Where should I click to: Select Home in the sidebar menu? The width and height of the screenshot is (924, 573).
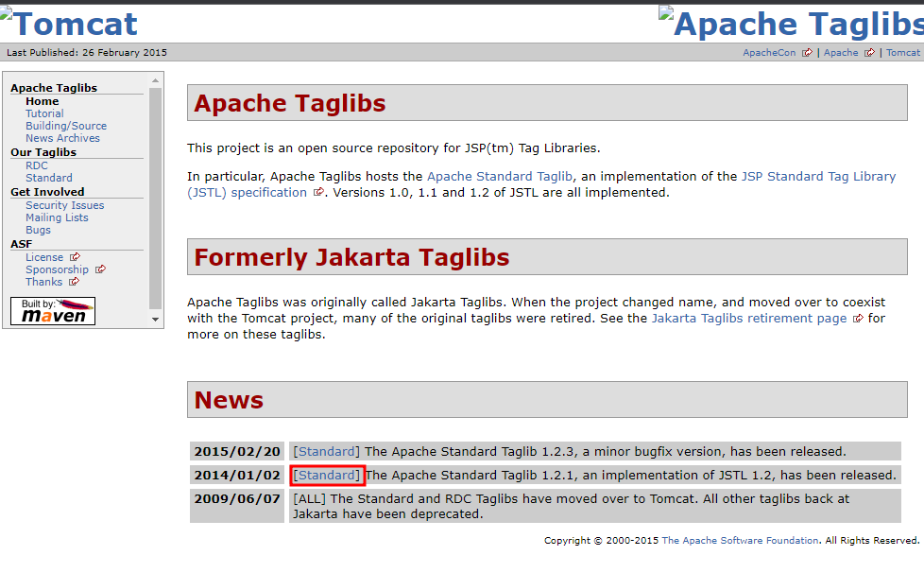coord(42,101)
